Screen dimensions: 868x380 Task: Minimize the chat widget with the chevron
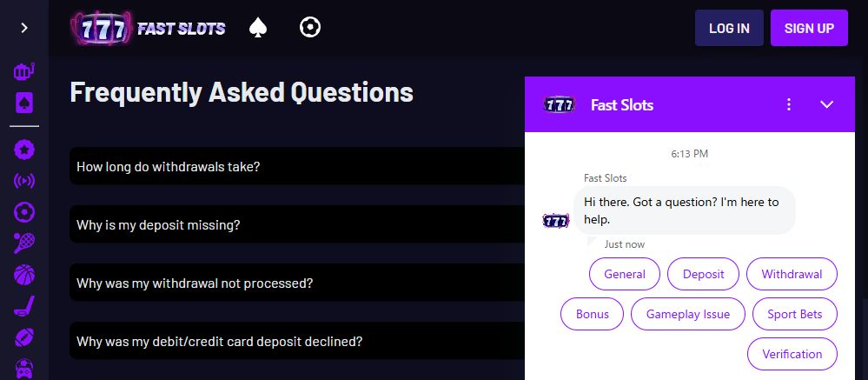827,104
